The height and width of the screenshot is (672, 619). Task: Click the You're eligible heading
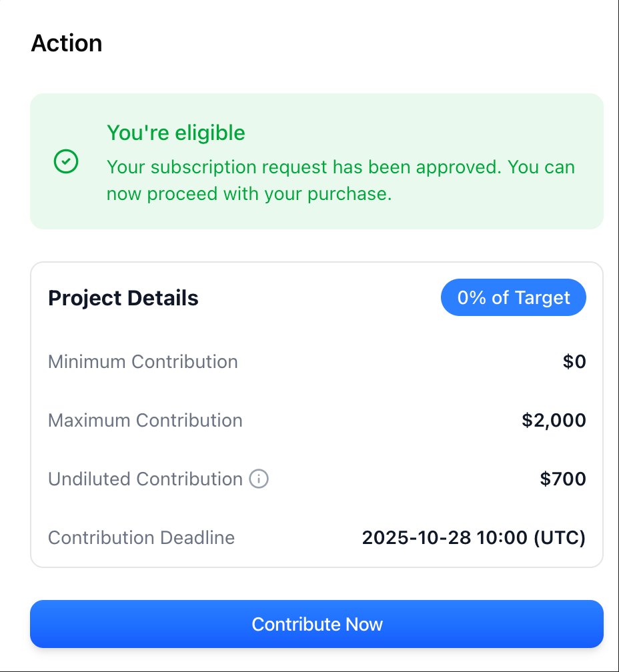click(x=175, y=133)
